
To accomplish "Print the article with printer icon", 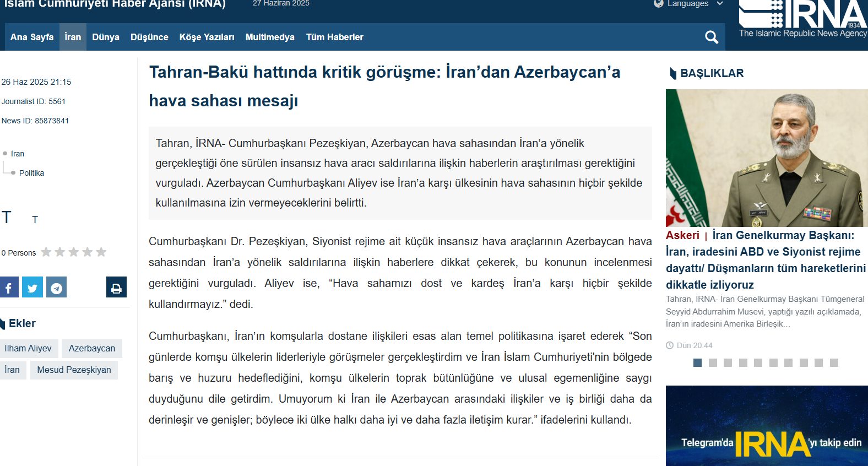I will coord(116,287).
